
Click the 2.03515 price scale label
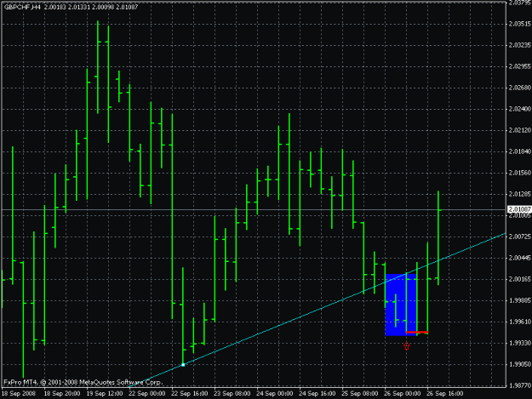pyautogui.click(x=520, y=24)
